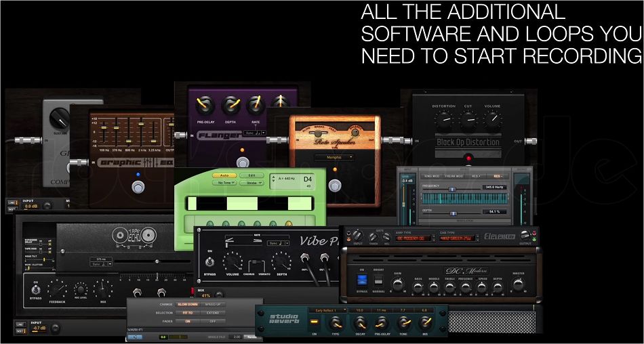The width and height of the screenshot is (644, 344).
Task: Select Ring Mod tab in modulation plugin
Action: point(433,175)
